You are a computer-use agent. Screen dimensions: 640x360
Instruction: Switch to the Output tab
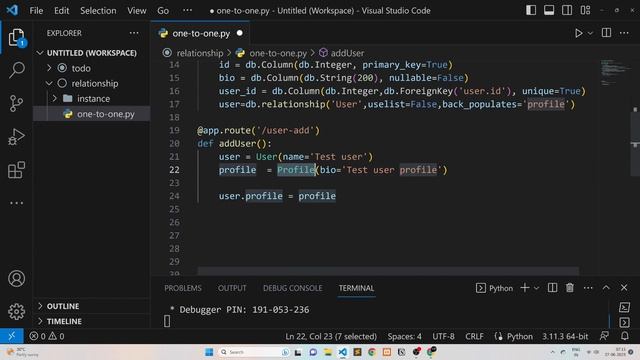[x=232, y=288]
